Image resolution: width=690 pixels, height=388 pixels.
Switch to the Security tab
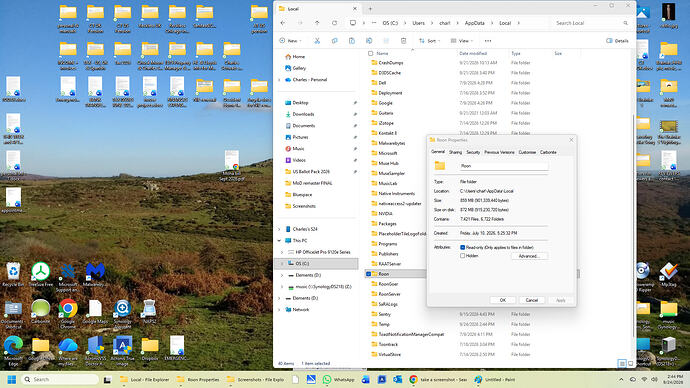(473, 152)
